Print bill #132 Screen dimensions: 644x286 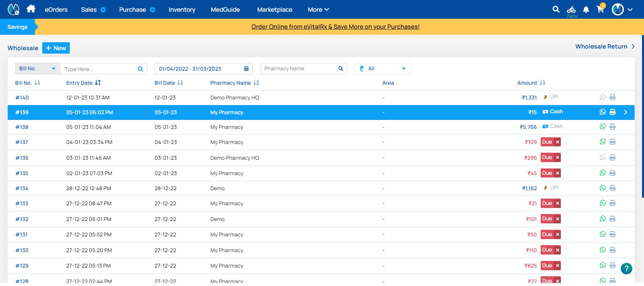(x=612, y=219)
